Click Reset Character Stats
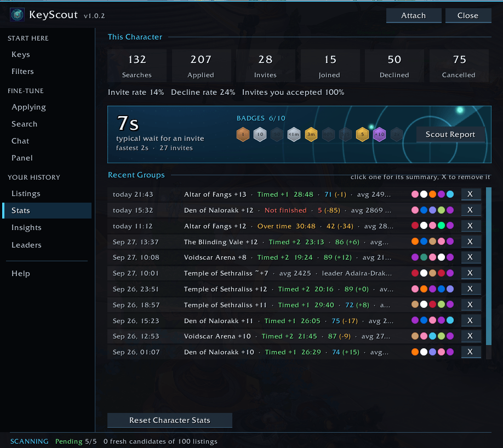The width and height of the screenshot is (503, 448). coord(170,420)
